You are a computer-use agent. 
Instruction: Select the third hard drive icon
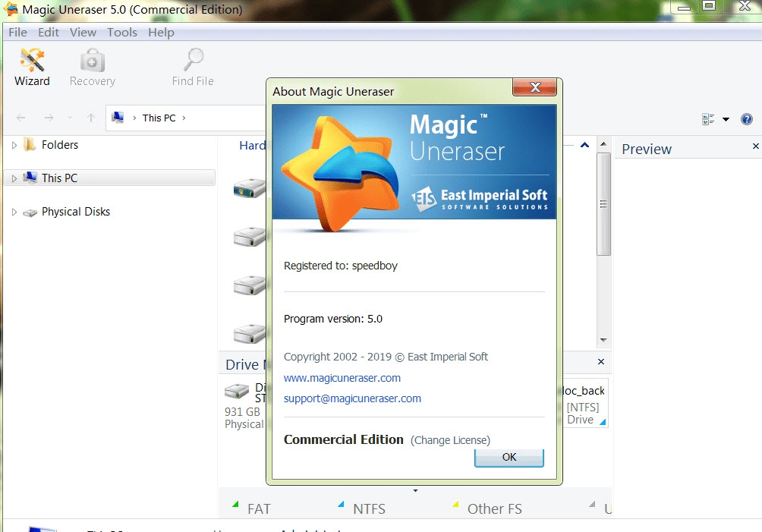coord(249,285)
